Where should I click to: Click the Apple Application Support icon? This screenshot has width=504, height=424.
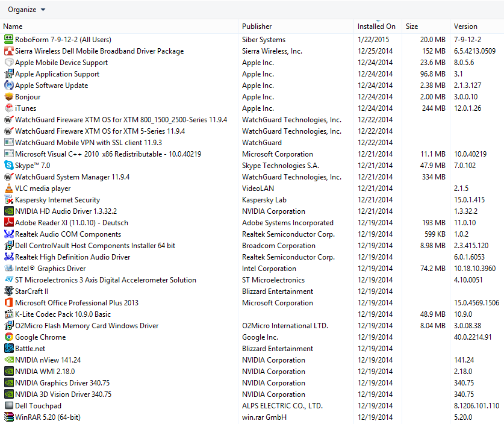tap(8, 74)
